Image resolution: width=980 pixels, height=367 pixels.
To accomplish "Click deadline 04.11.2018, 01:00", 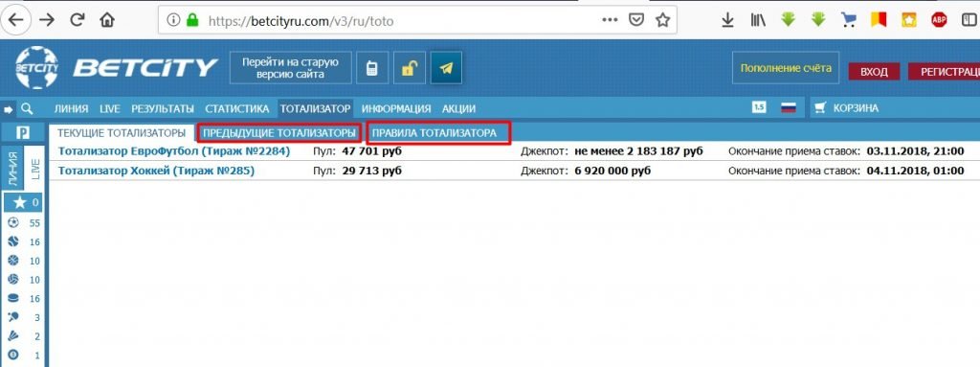I will point(915,171).
